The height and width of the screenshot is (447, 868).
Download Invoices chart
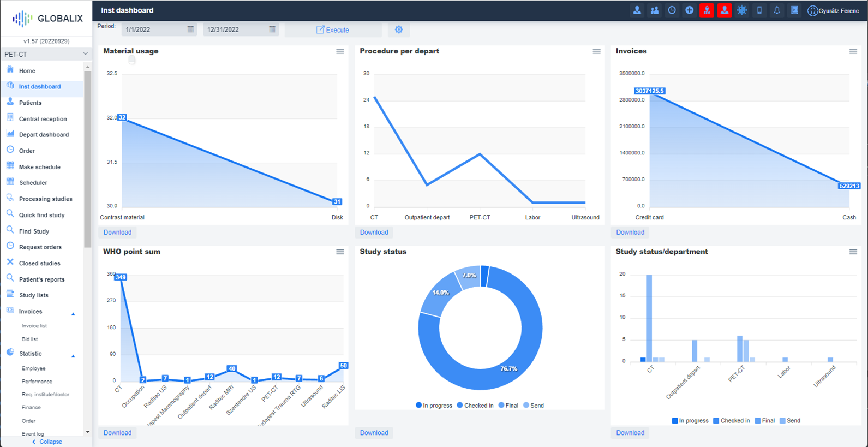630,232
